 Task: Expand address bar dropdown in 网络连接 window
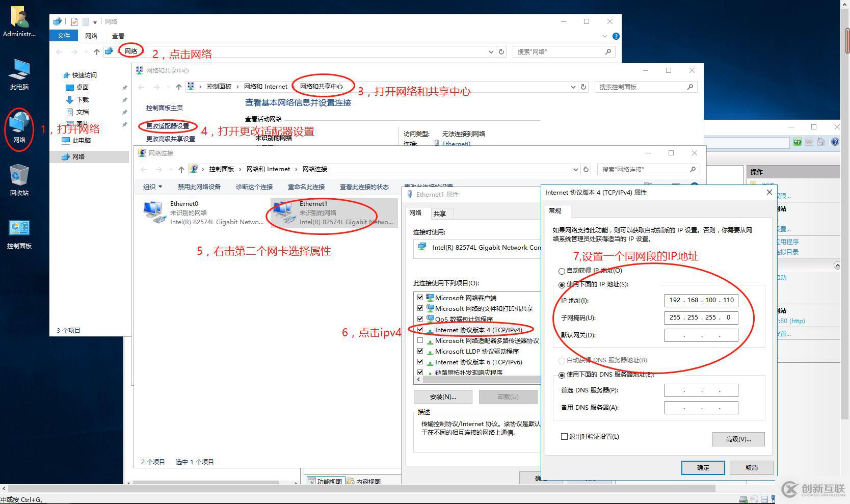(575, 169)
